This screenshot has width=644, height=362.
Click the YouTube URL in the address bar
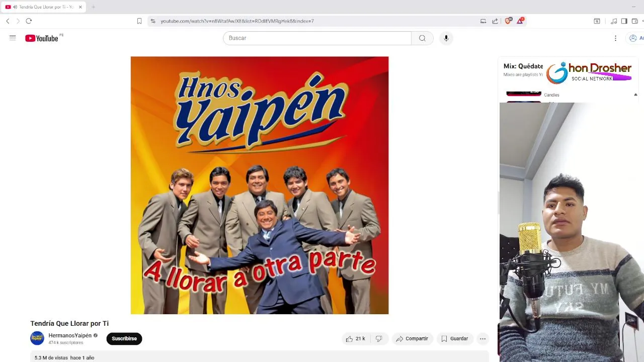[x=237, y=21]
